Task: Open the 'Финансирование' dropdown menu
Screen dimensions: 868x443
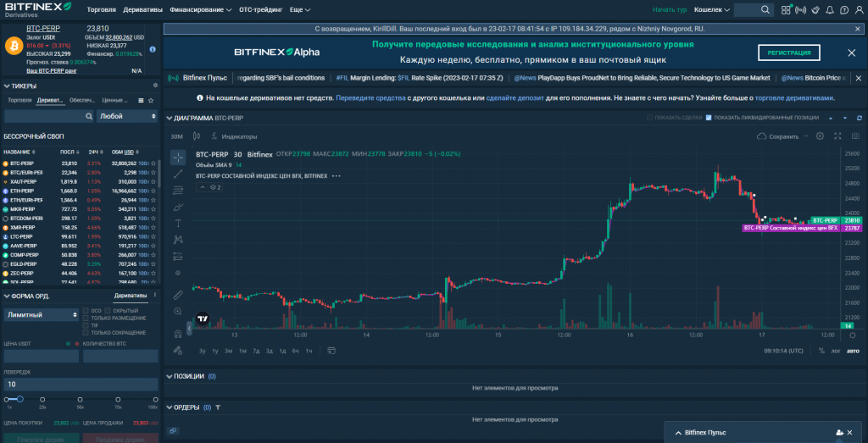Action: 201,10
